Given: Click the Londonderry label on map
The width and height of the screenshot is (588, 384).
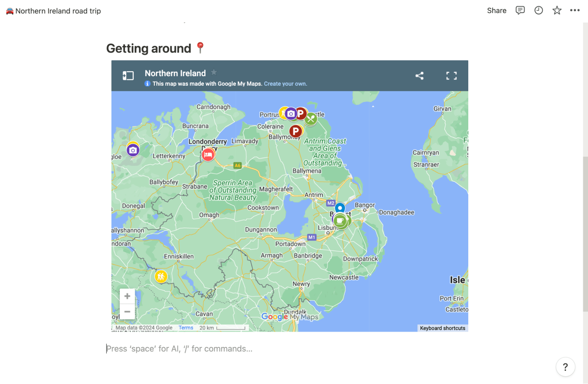Looking at the screenshot, I should point(208,142).
